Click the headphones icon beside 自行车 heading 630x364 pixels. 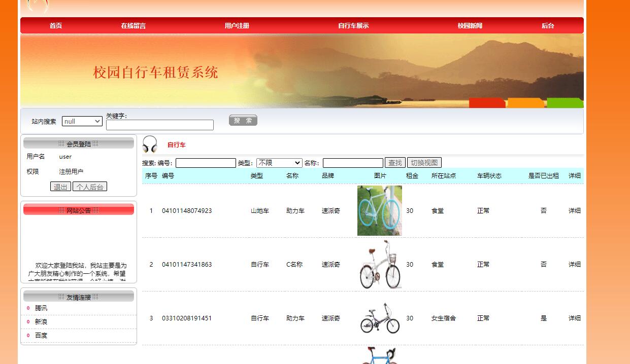coord(150,144)
